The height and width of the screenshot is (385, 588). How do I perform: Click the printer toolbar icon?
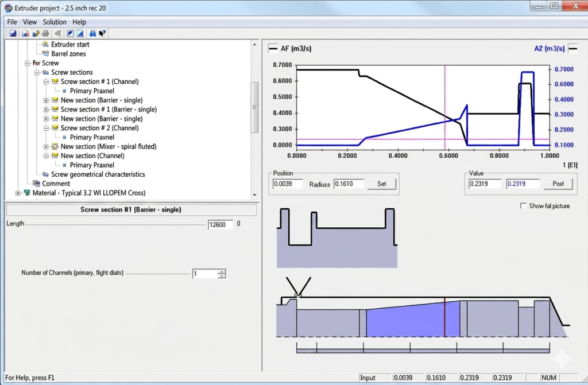click(x=45, y=33)
